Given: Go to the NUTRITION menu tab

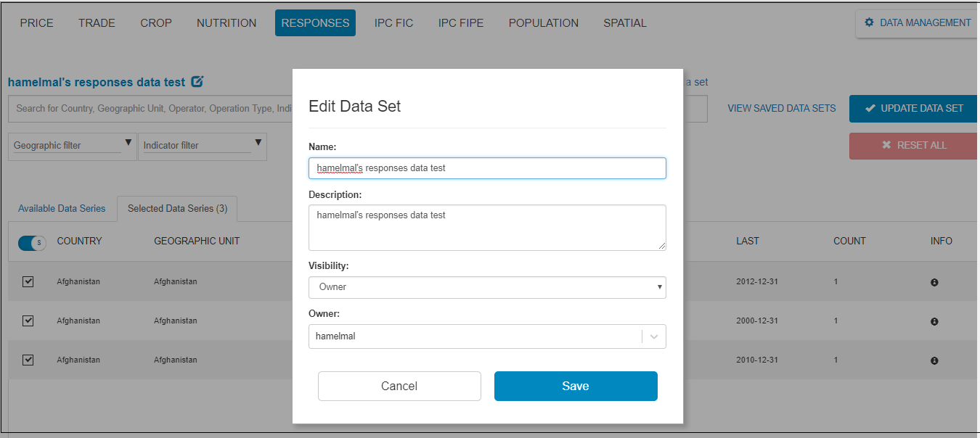Looking at the screenshot, I should 226,23.
